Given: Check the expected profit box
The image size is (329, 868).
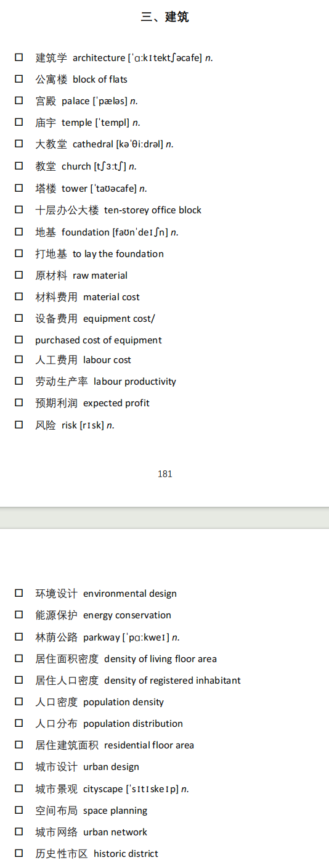Looking at the screenshot, I should pos(19,403).
